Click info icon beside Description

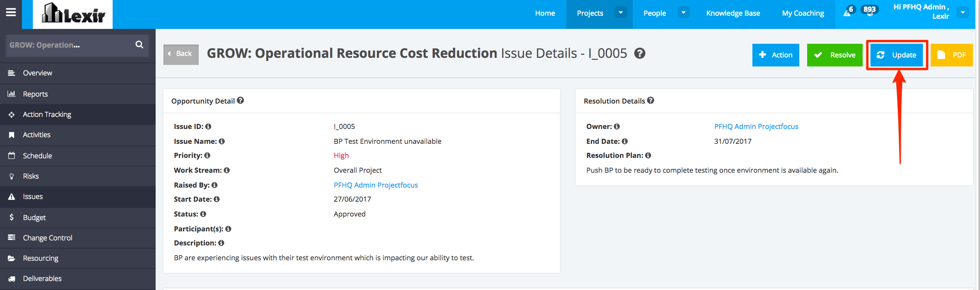[221, 243]
